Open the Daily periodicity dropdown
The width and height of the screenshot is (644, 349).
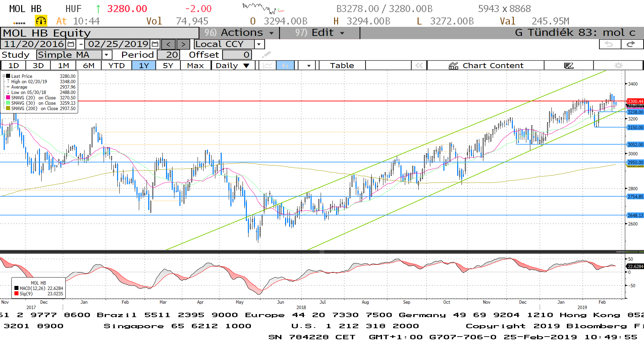233,65
